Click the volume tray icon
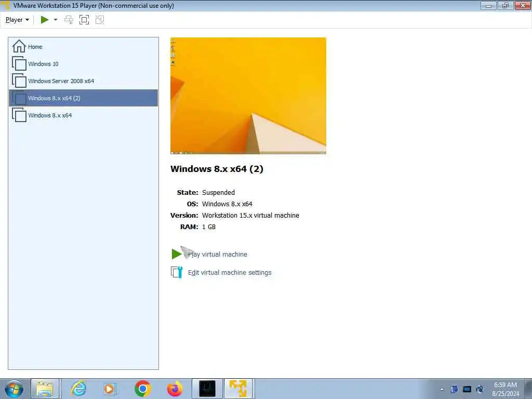This screenshot has width=532, height=399. coord(480,389)
